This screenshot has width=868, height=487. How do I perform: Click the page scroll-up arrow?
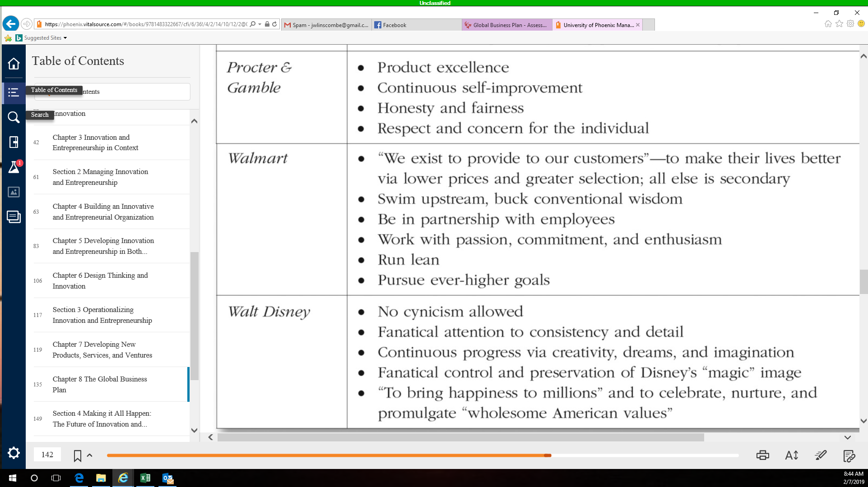863,56
